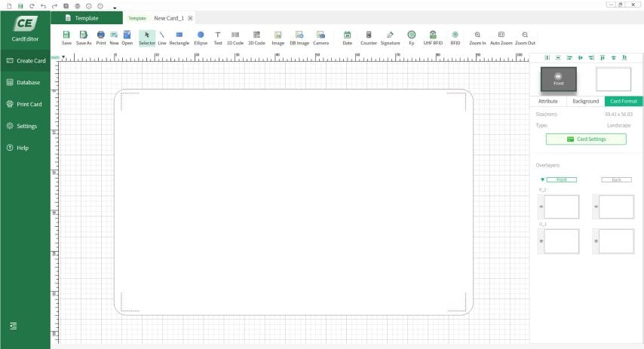The width and height of the screenshot is (644, 349).
Task: Open Help in the sidebar
Action: pos(26,148)
